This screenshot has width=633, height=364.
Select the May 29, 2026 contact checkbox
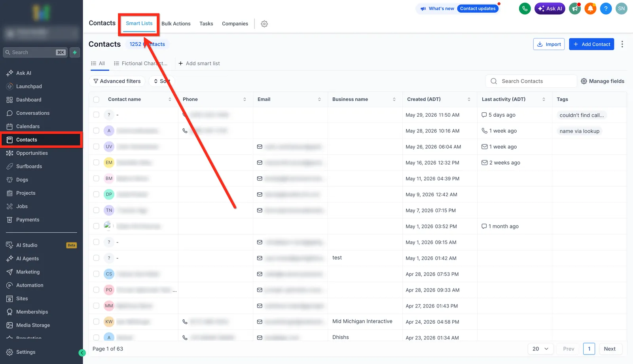96,115
